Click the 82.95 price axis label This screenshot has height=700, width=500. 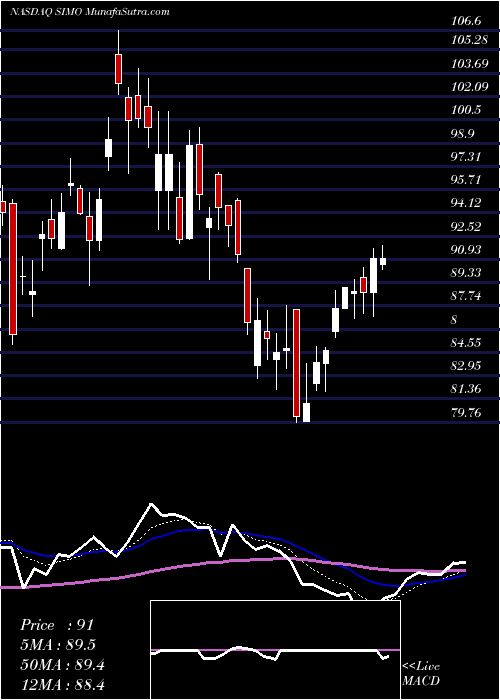point(467,366)
